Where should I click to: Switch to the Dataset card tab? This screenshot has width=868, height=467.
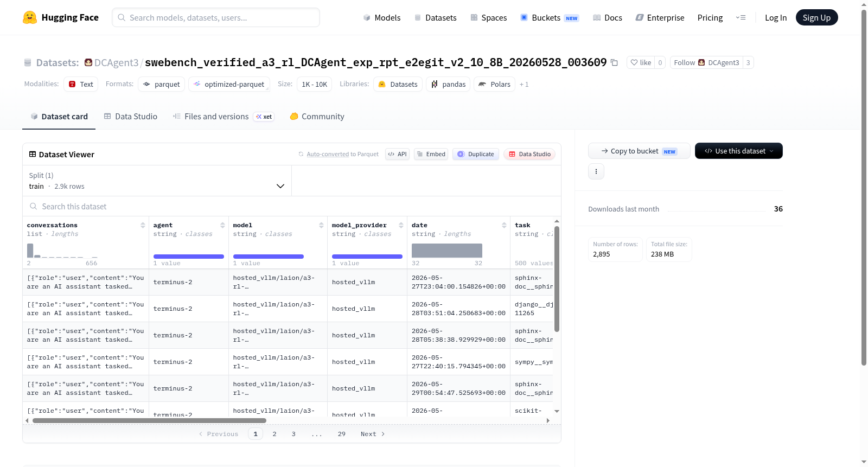point(59,117)
